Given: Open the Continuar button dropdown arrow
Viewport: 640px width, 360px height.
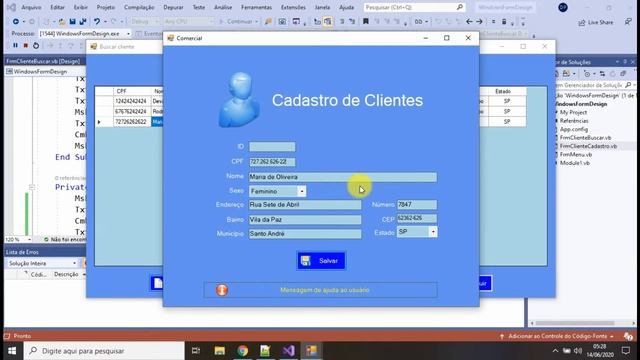Looking at the screenshot, I should 256,22.
